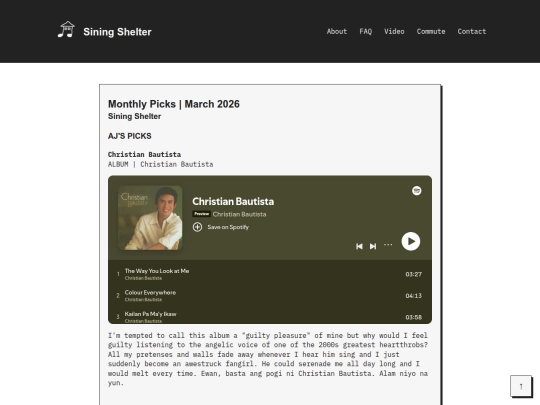Play the Christian Bautista album

(411, 241)
